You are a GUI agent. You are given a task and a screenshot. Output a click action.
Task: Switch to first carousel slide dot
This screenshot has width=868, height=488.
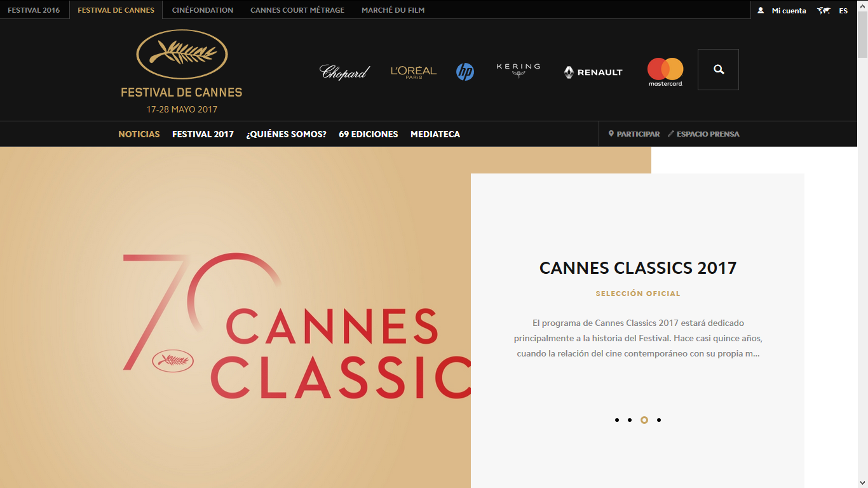pos(617,420)
